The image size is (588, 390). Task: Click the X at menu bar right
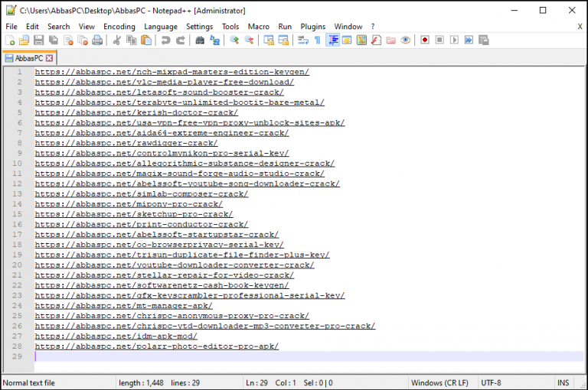[x=580, y=27]
